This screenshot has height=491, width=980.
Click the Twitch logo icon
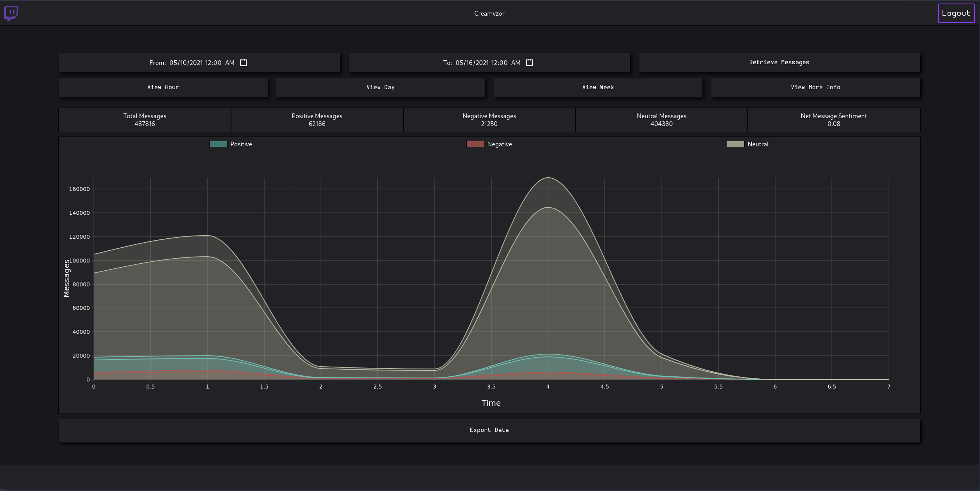(11, 13)
